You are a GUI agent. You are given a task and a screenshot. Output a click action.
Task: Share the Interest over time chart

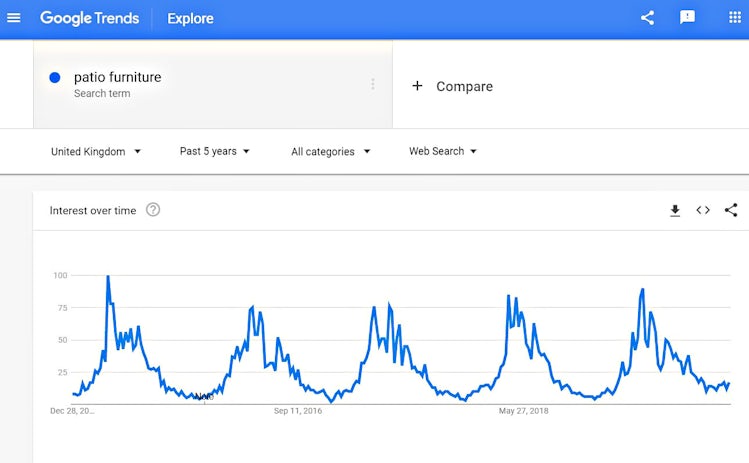(x=731, y=210)
